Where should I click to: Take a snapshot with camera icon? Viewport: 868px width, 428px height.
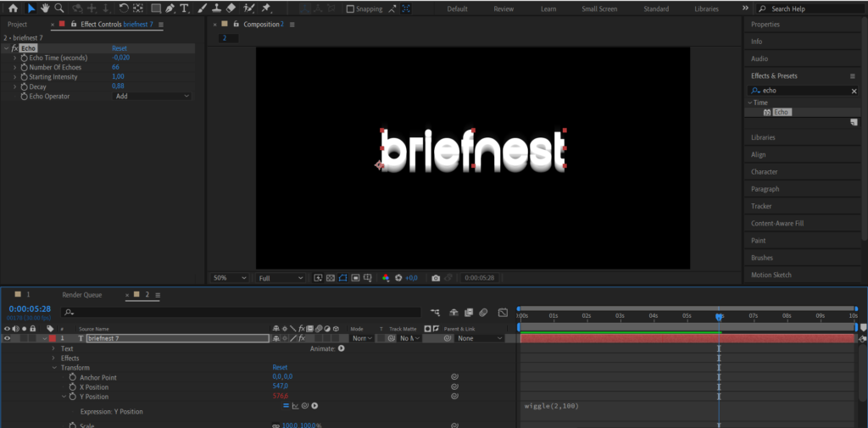436,278
